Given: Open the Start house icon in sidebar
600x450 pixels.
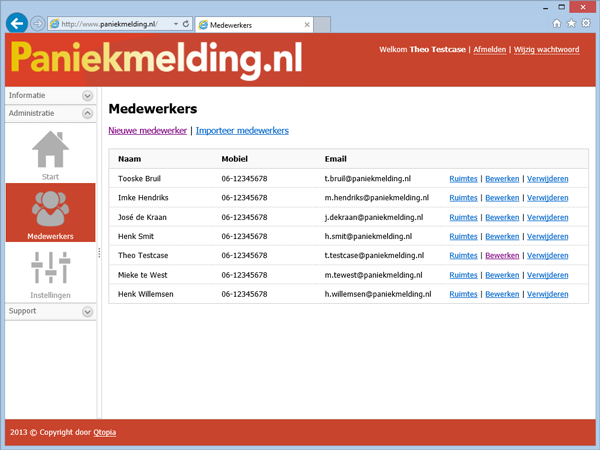Looking at the screenshot, I should [50, 151].
